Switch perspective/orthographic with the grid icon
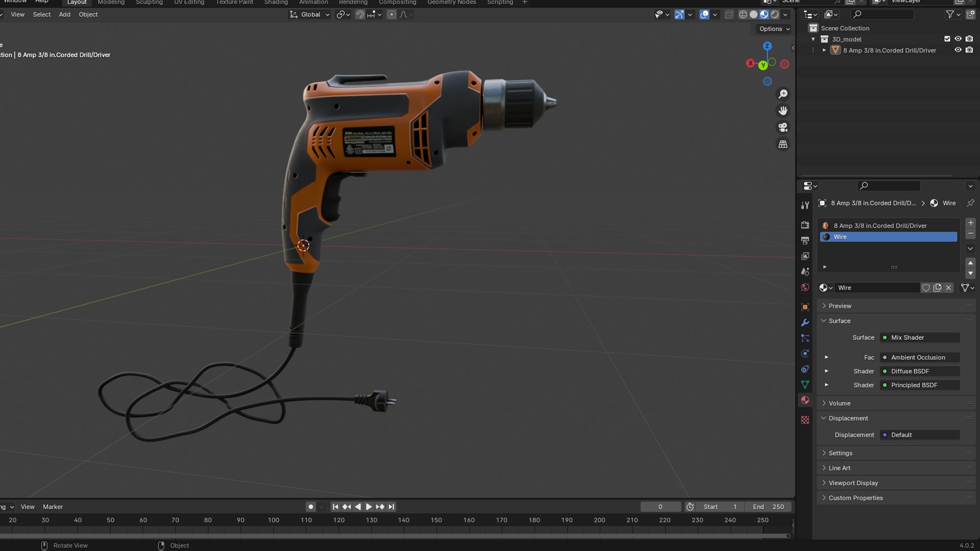This screenshot has height=551, width=980. pyautogui.click(x=782, y=144)
